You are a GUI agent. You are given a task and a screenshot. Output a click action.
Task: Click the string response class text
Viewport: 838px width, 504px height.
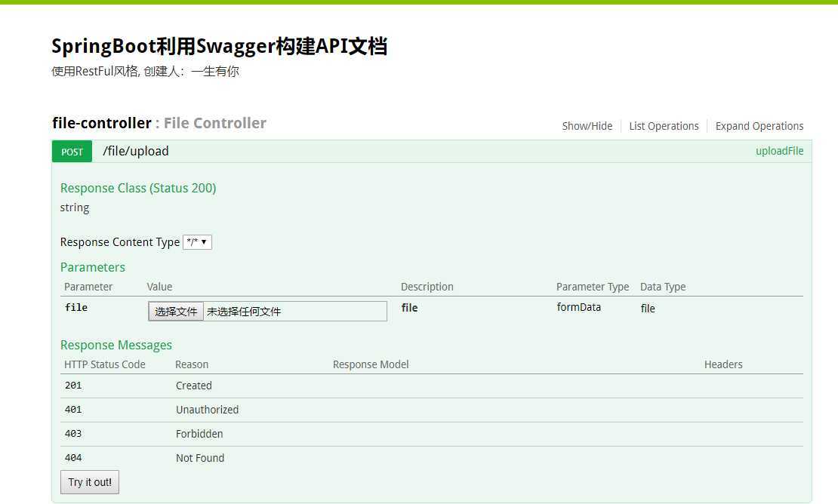(x=74, y=207)
